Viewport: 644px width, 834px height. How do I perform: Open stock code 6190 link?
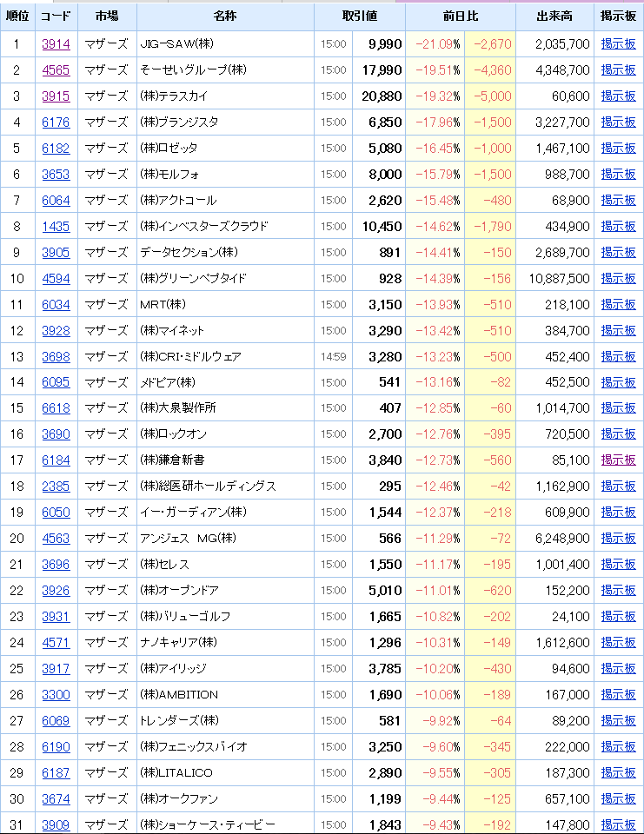56,747
